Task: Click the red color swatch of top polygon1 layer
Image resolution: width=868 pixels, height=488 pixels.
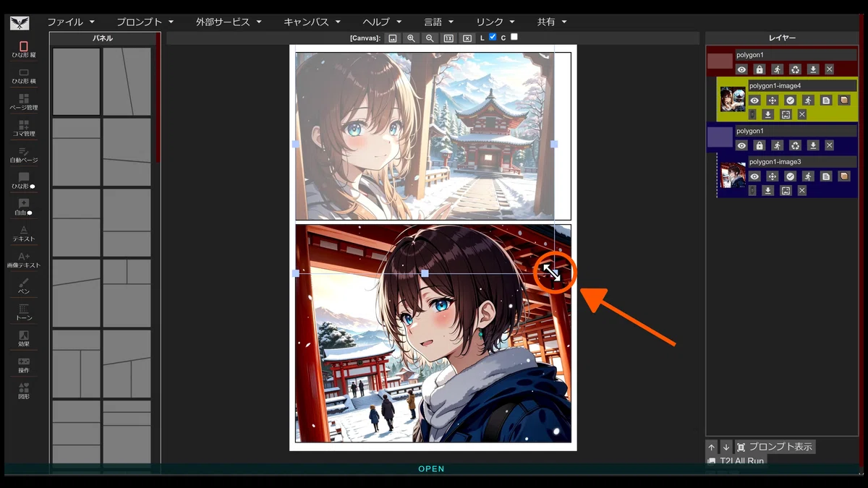Action: [720, 61]
